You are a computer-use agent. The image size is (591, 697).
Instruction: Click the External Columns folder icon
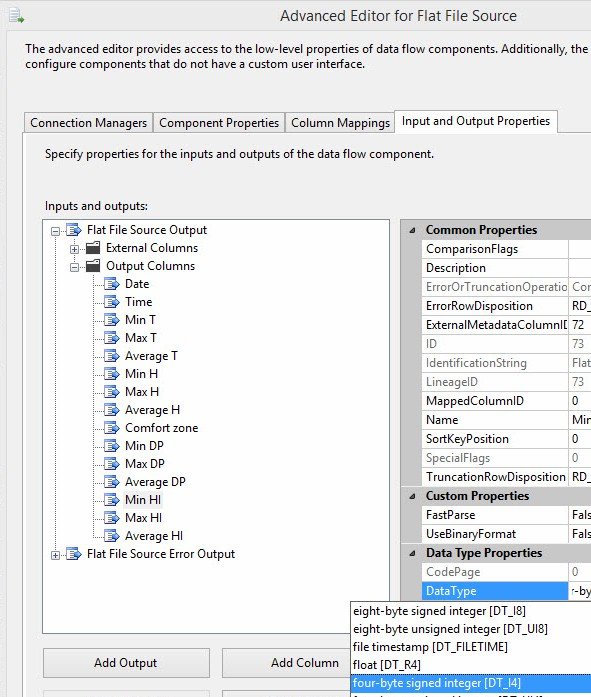click(93, 248)
